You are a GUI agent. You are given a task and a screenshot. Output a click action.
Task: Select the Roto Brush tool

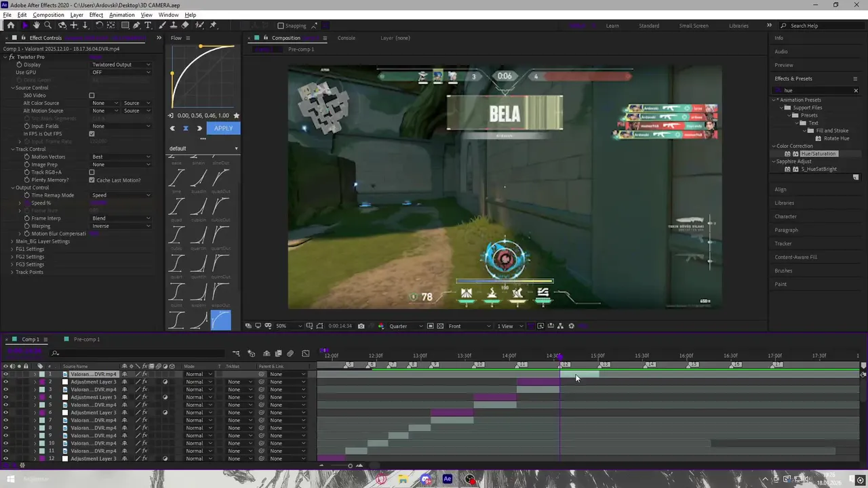click(199, 25)
